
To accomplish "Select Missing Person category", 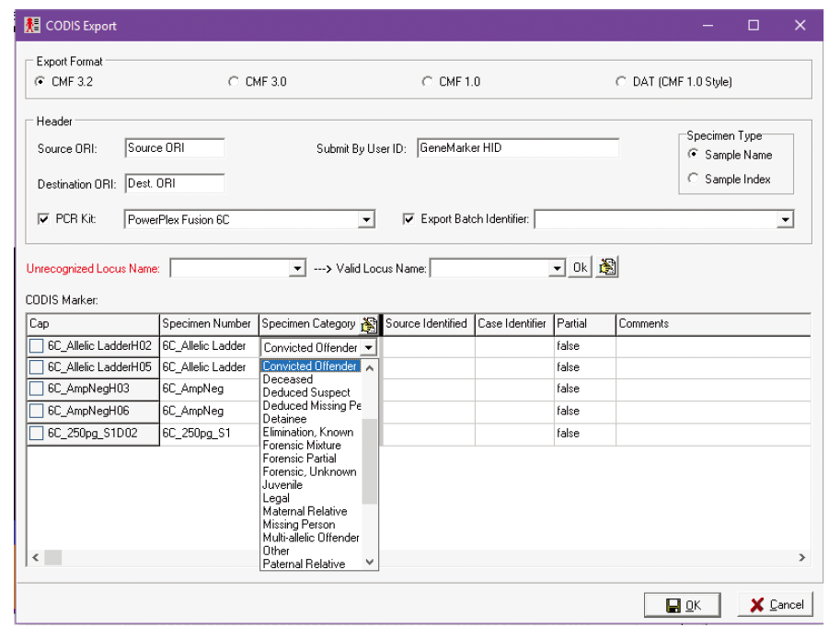I will (311, 524).
